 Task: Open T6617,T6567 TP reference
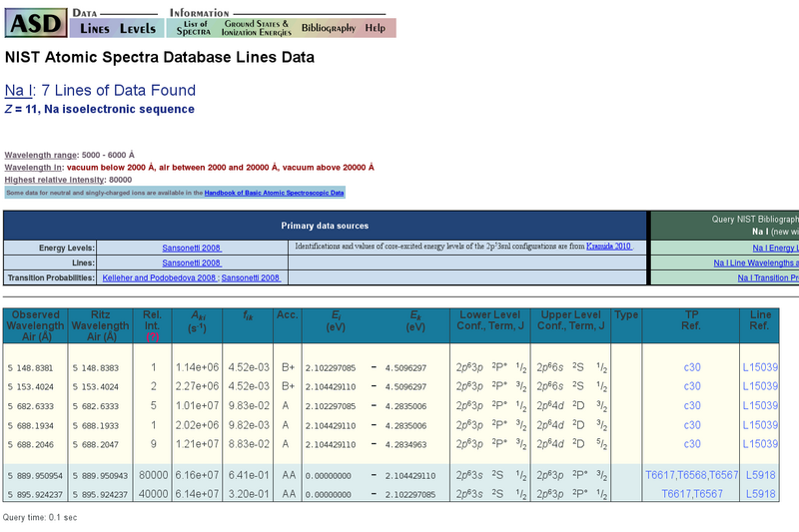click(692, 494)
